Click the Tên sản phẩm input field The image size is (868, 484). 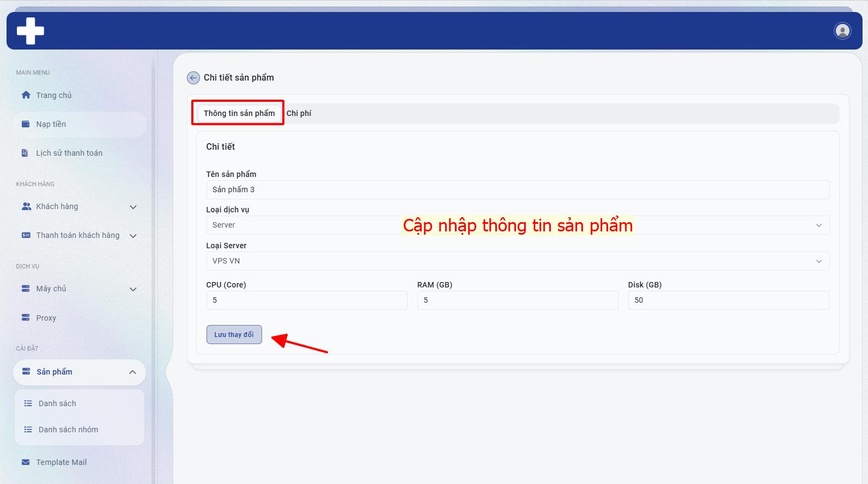click(518, 189)
